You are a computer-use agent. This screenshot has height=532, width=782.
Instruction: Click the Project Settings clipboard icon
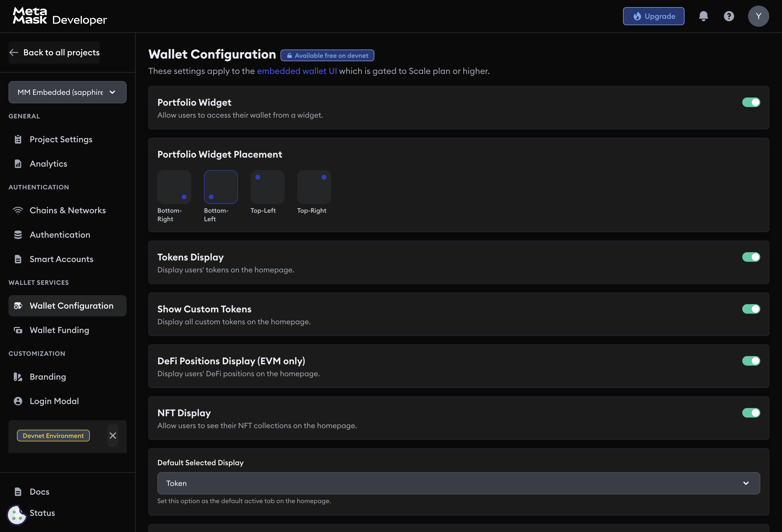18,139
